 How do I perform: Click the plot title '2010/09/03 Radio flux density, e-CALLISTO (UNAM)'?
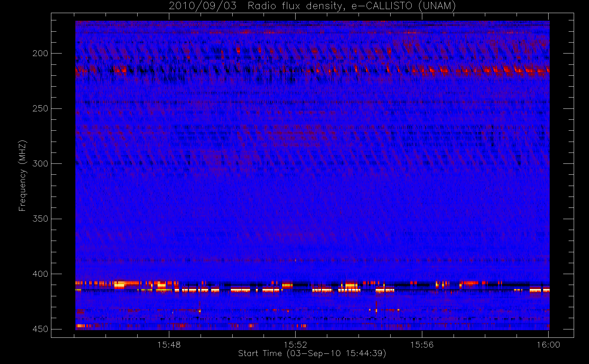tap(312, 6)
